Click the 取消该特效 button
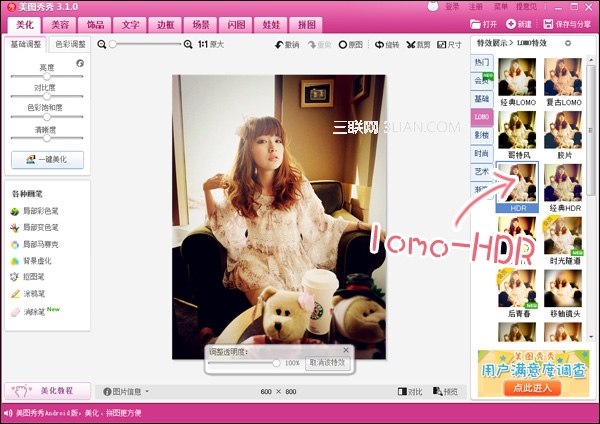The width and height of the screenshot is (600, 424). [328, 363]
